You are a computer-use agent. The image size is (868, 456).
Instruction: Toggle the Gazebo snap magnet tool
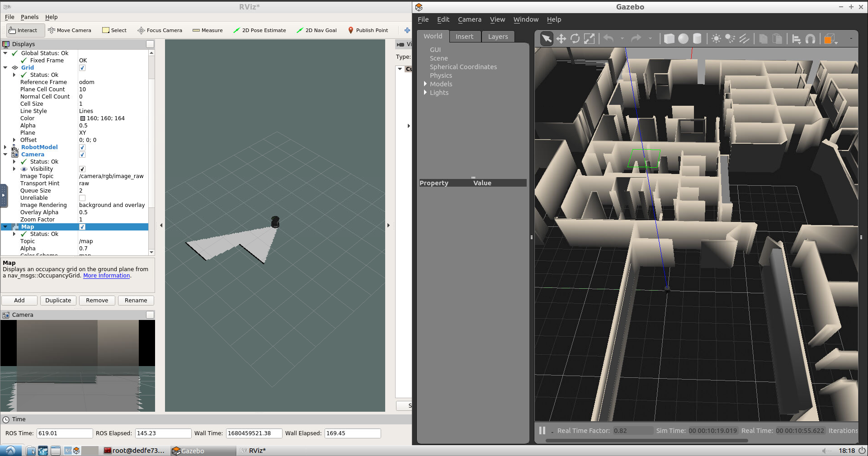point(811,39)
